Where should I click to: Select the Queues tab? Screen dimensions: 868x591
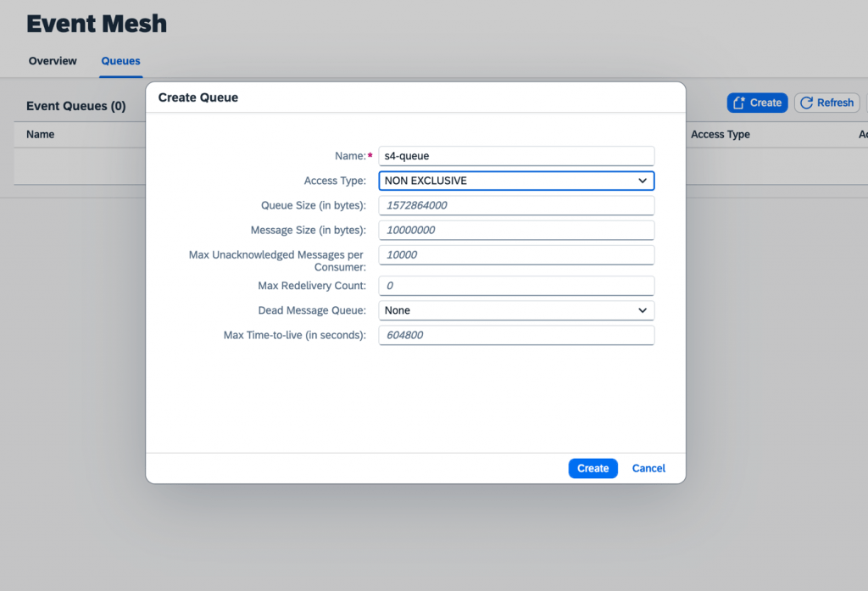point(120,61)
